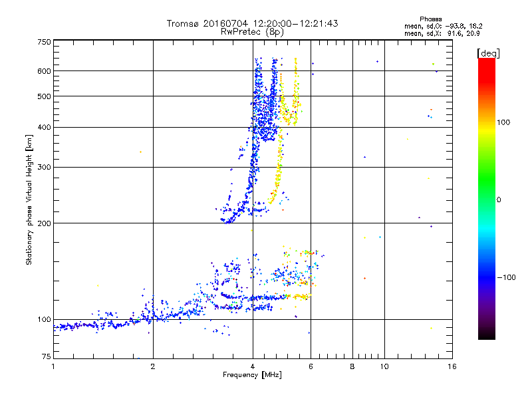532x399 pixels.
Task: Click the '2' frequency tick label
Action: [x=153, y=366]
